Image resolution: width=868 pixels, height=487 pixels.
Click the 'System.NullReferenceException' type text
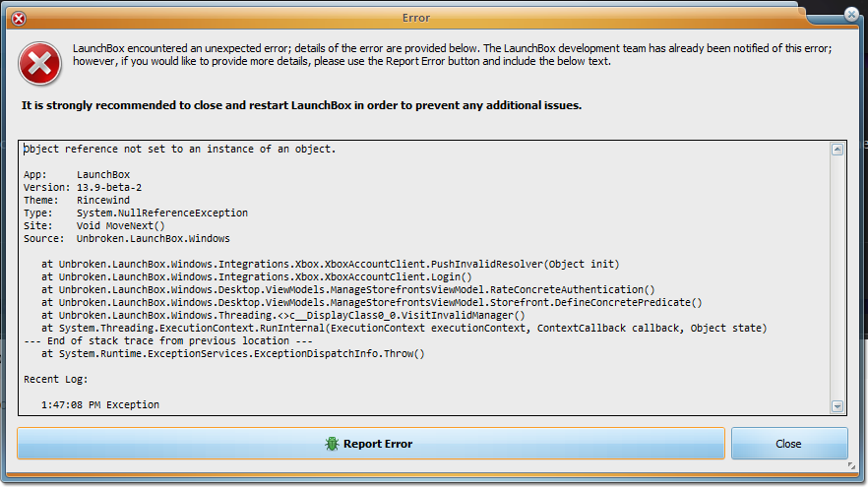coord(162,213)
